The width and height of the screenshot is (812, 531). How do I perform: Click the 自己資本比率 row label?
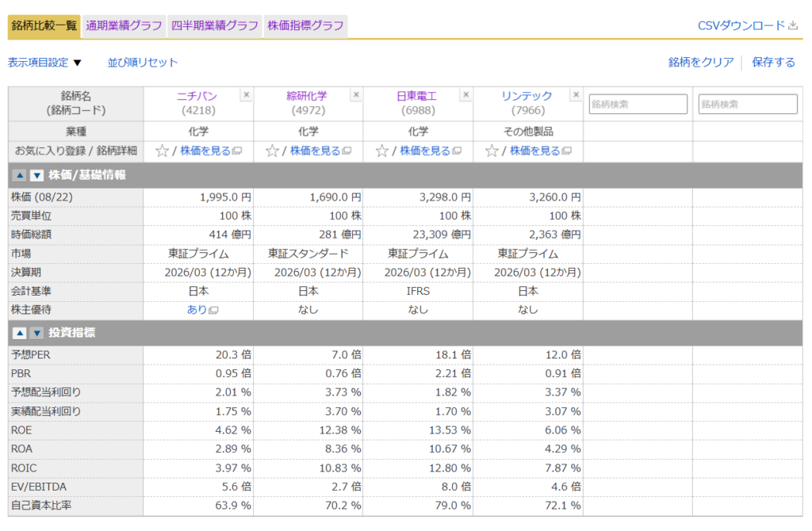pyautogui.click(x=41, y=506)
